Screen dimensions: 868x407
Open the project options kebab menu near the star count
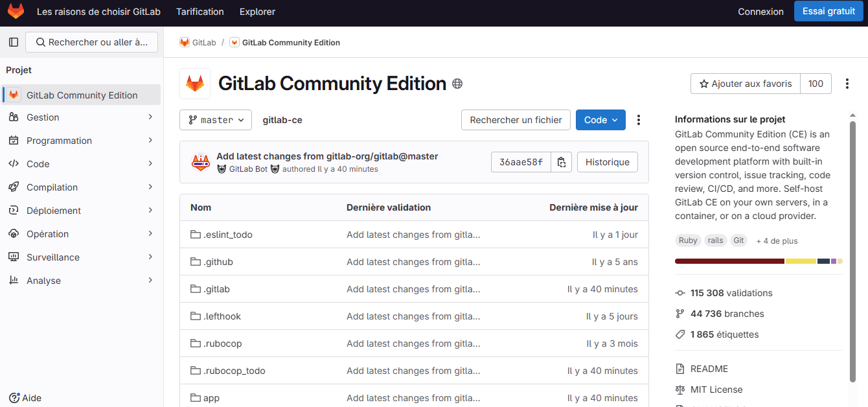click(x=847, y=83)
